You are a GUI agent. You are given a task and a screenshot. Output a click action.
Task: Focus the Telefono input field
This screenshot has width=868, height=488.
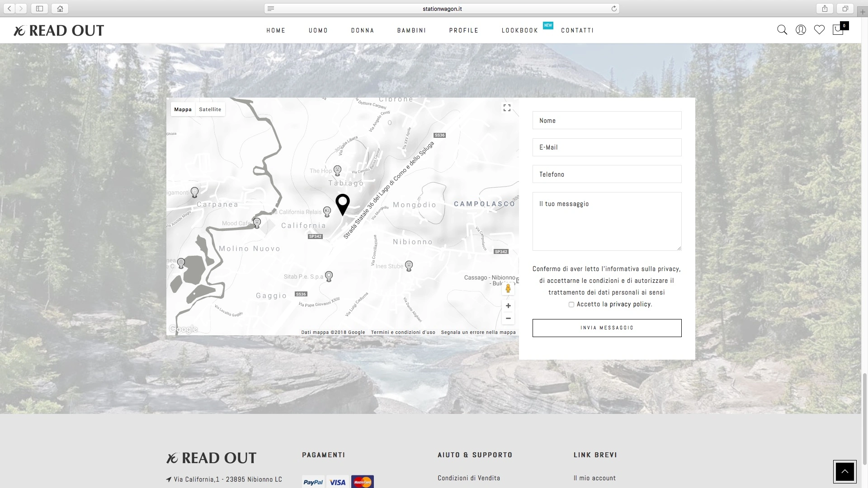[x=607, y=174]
